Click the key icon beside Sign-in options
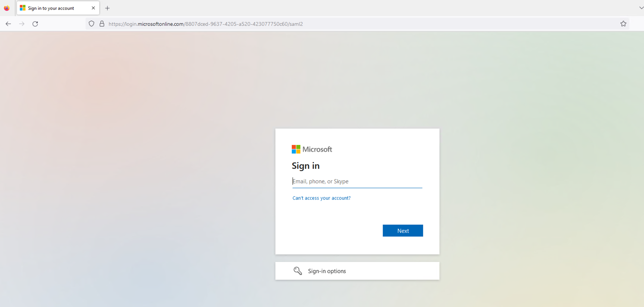The image size is (644, 307). coord(297,271)
